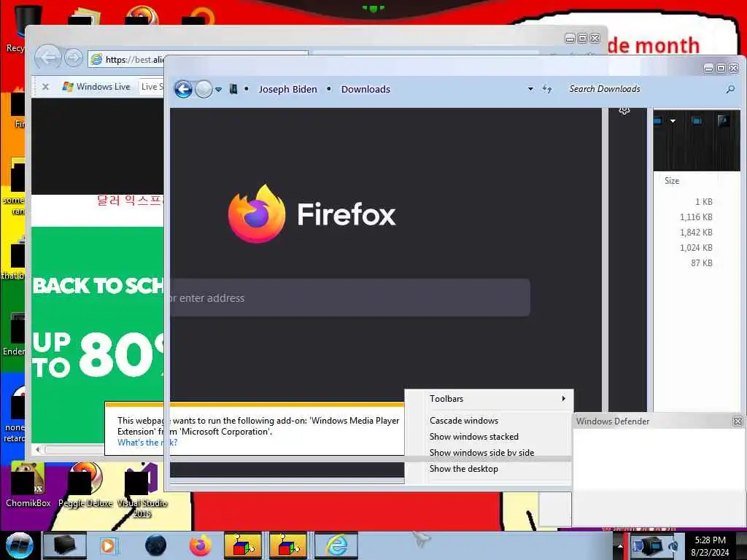This screenshot has width=747, height=560.
Task: Click the Firefox logo on the new tab page
Action: pos(257,214)
